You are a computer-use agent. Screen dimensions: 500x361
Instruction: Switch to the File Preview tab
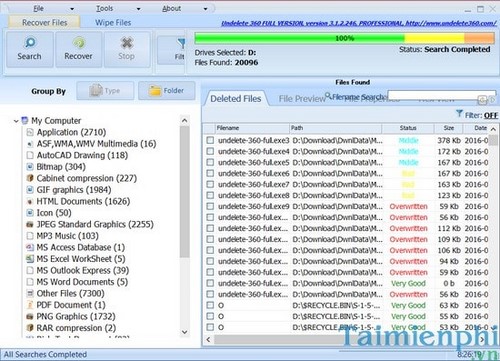[301, 99]
